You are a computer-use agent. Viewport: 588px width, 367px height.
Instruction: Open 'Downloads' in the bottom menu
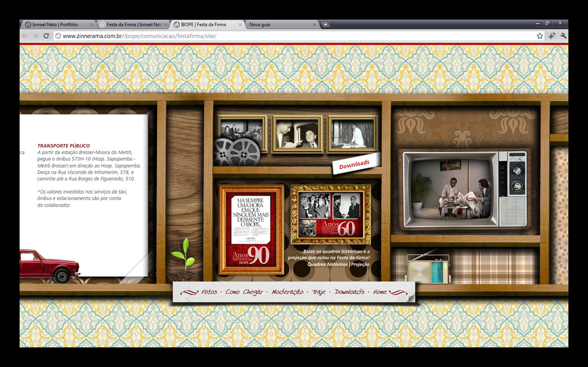coord(349,292)
